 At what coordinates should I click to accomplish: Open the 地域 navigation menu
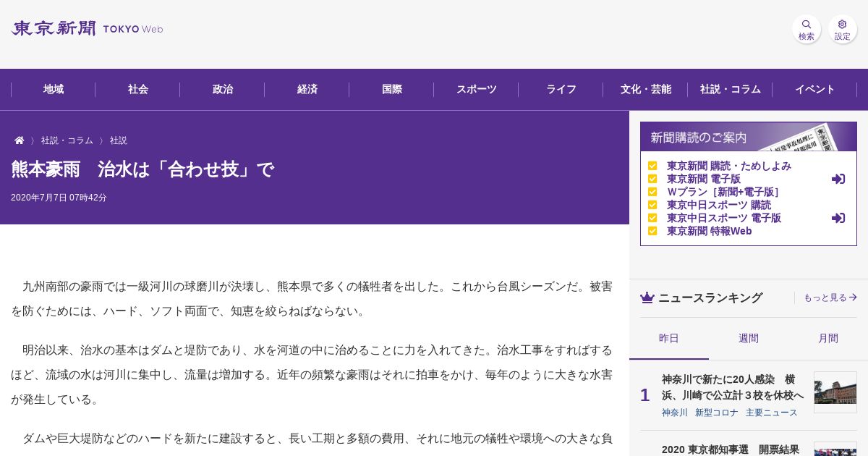click(54, 90)
